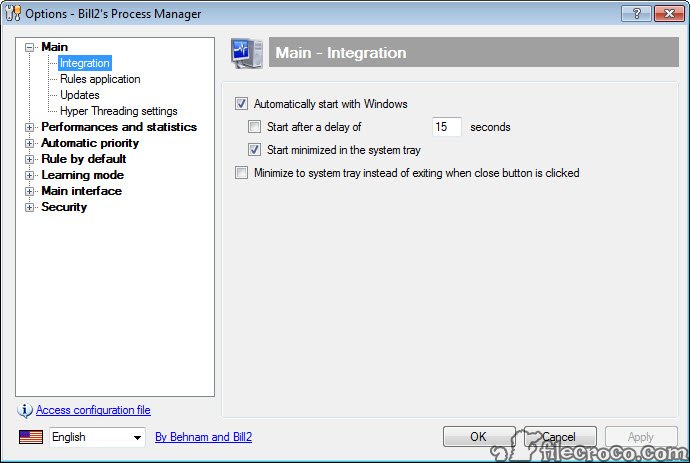
Task: Click the Apply button
Action: pyautogui.click(x=641, y=437)
